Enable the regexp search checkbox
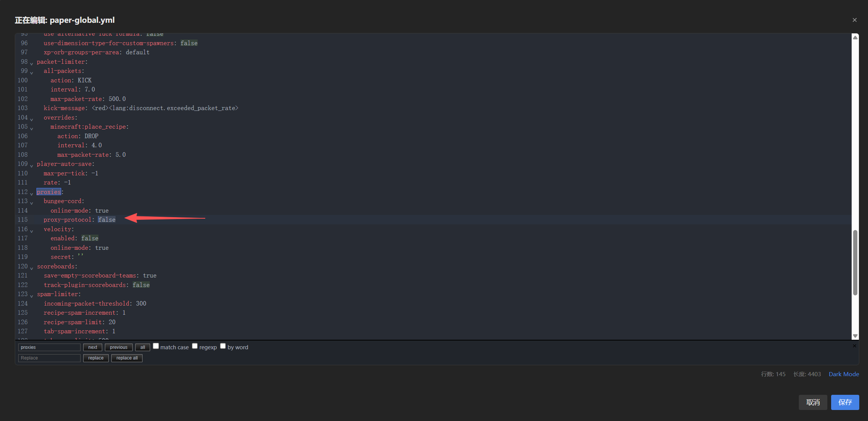 tap(195, 346)
